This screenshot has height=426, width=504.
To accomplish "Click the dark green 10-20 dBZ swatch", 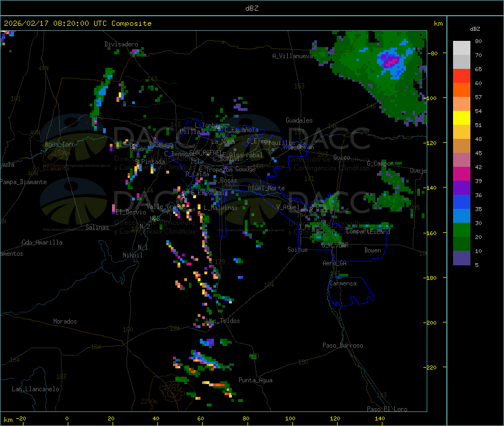I will (461, 244).
